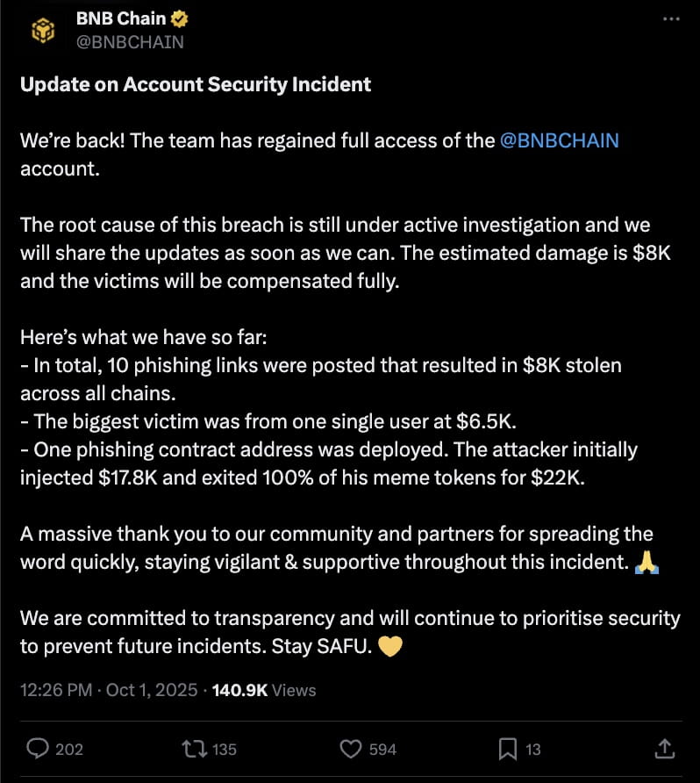Click the 135 reposts count
Image resolution: width=700 pixels, height=783 pixels.
point(225,749)
